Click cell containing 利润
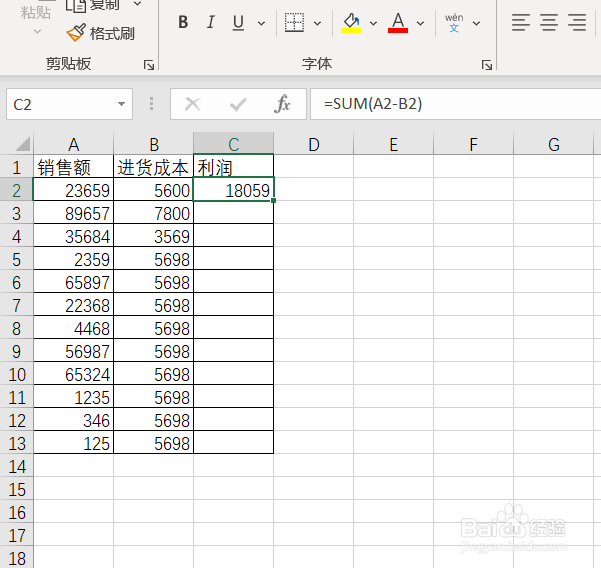601x568 pixels. coord(233,166)
